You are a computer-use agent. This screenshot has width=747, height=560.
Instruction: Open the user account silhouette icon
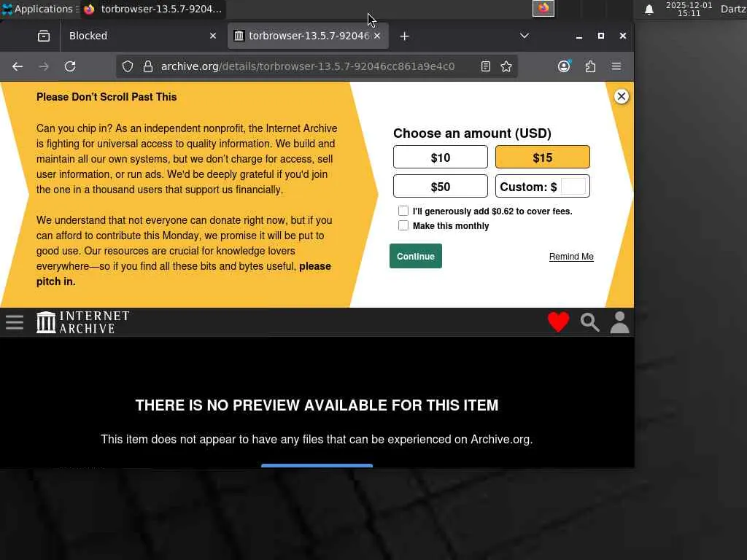620,322
